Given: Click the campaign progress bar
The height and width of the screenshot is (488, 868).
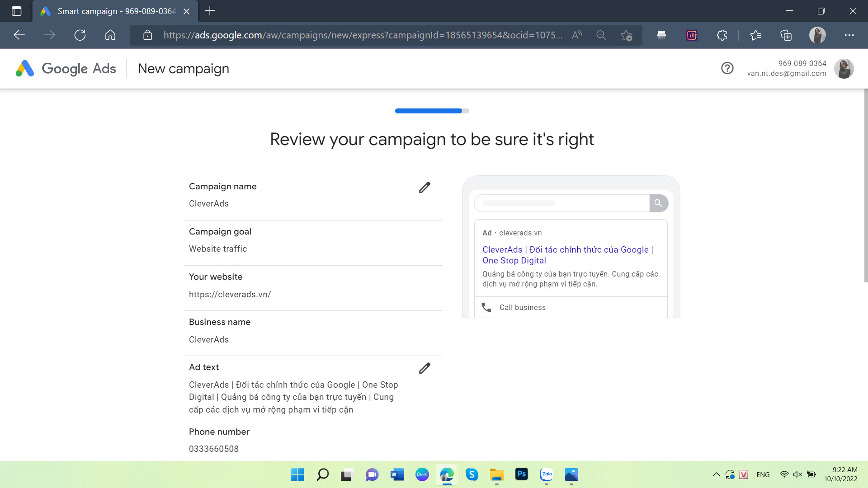Looking at the screenshot, I should [x=432, y=111].
